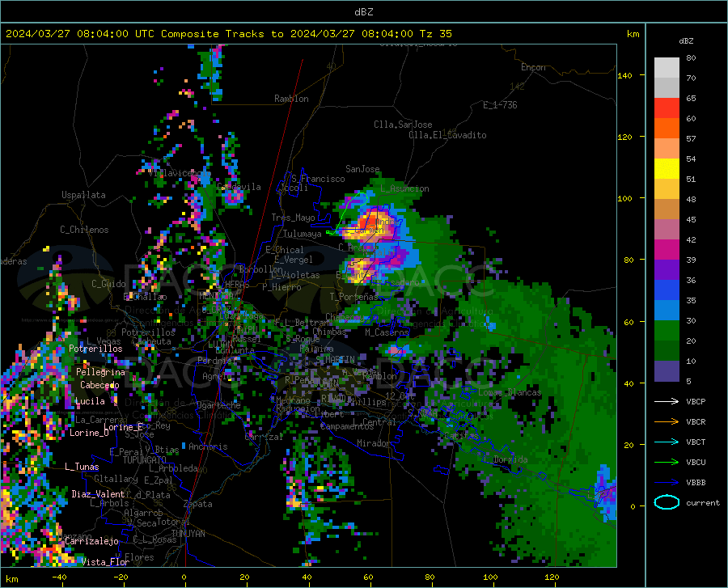Click the 'Anchoris' map label
Viewport: 728px width, 588px height.
click(208, 446)
